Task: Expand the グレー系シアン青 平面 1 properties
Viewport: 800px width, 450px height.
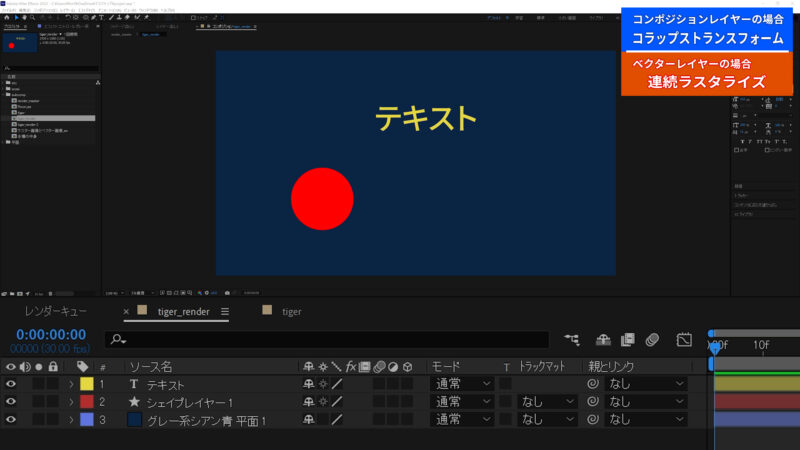Action: tap(71, 419)
